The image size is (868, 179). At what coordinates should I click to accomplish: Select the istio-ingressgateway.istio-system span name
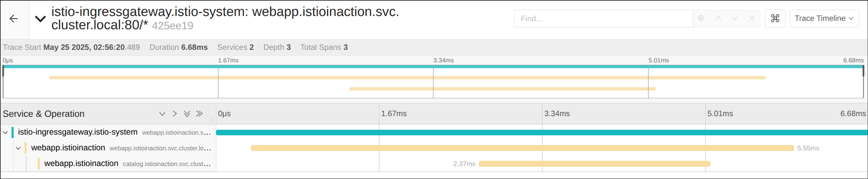tap(78, 132)
